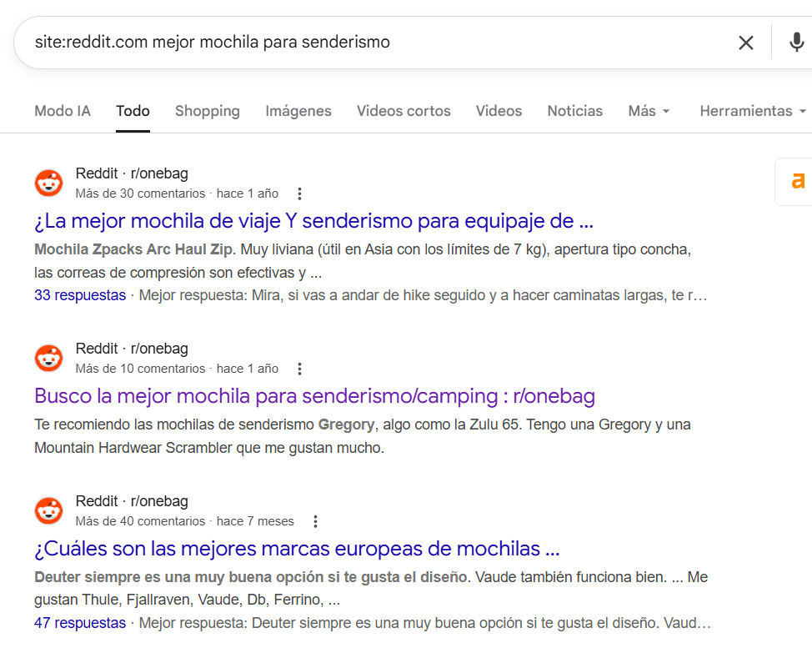
Task: Select the Todo tab
Action: click(x=133, y=111)
